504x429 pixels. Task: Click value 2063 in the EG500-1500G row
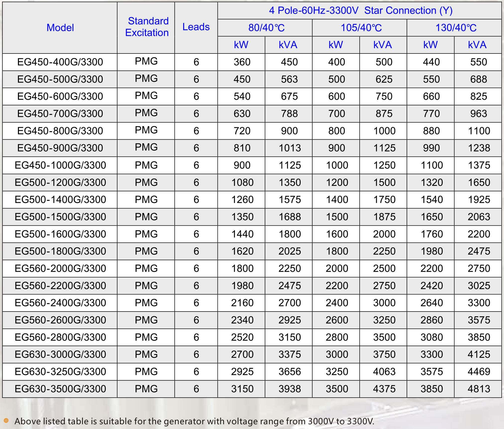[x=479, y=217]
